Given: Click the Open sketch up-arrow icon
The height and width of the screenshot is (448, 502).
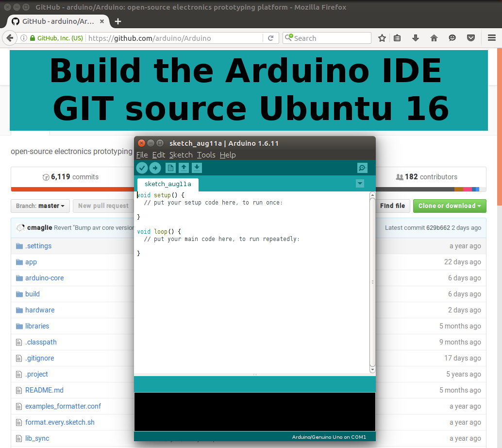Looking at the screenshot, I should click(184, 168).
